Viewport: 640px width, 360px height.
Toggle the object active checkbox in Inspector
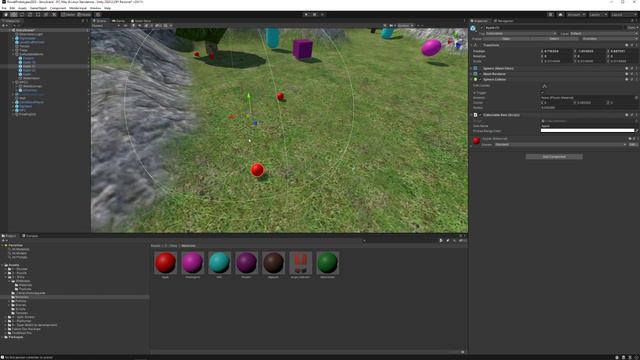tap(482, 28)
